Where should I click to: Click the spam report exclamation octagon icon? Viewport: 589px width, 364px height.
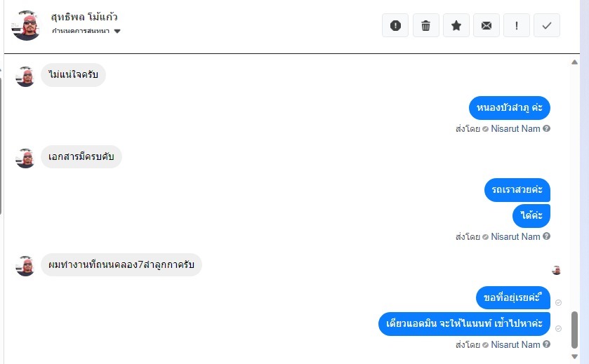pos(395,25)
